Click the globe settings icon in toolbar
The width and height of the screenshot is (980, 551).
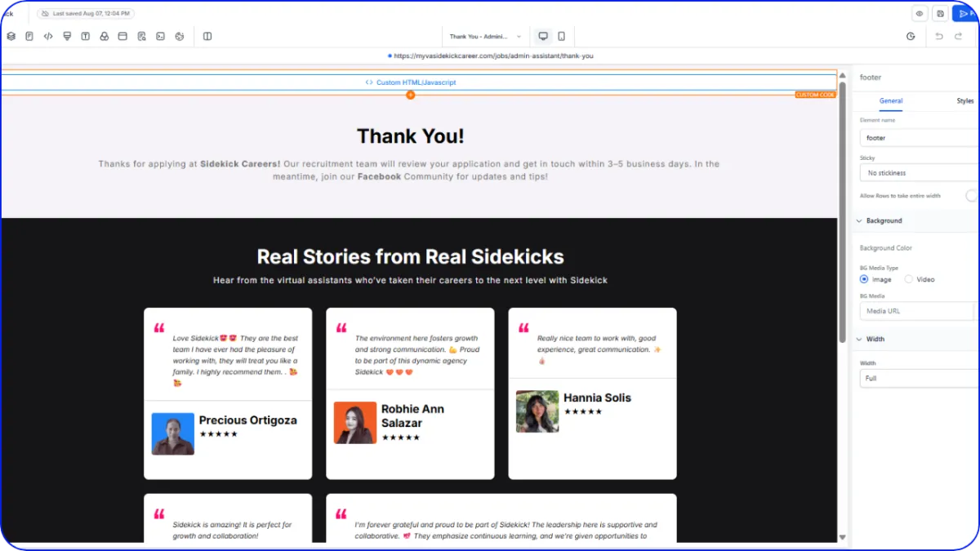180,36
